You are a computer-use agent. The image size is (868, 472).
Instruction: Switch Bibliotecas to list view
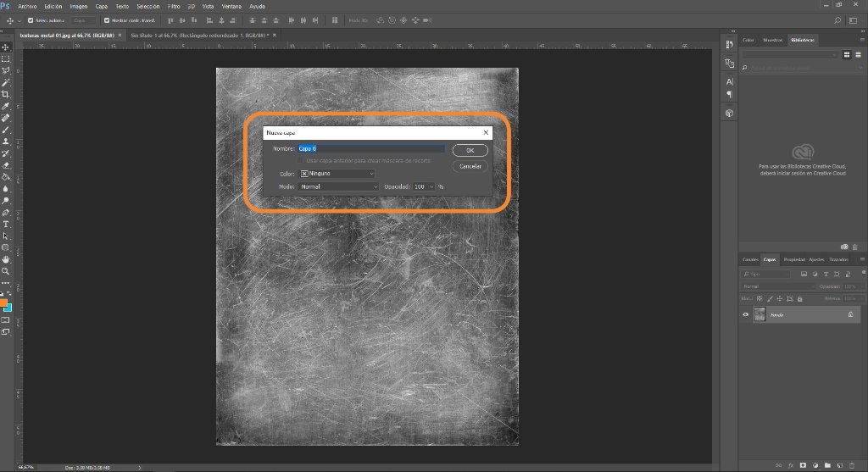[x=858, y=55]
